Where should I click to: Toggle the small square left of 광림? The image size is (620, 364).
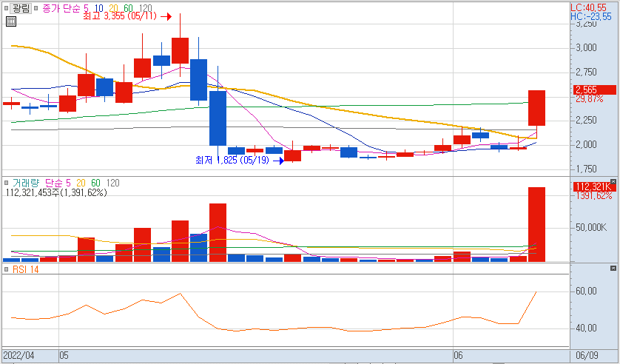tap(7, 8)
